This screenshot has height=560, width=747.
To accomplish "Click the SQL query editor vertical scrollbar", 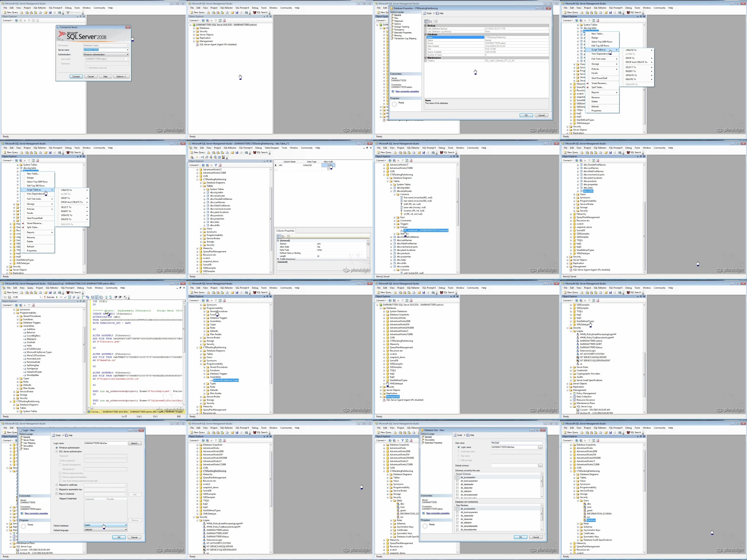I will pyautogui.click(x=184, y=354).
